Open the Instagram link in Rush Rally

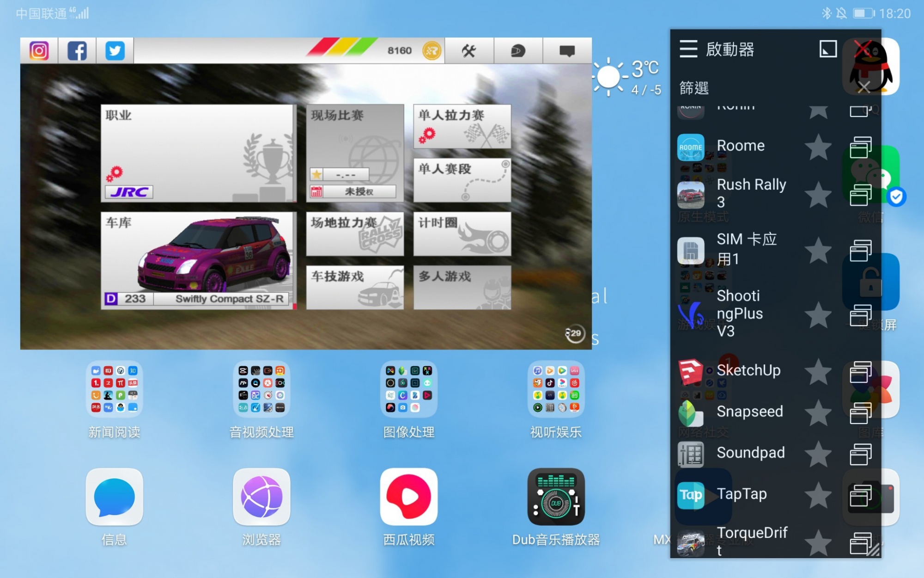(39, 50)
